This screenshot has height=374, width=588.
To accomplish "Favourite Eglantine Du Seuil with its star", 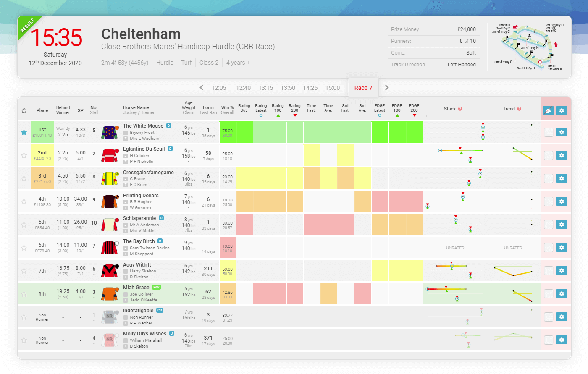I will pyautogui.click(x=24, y=155).
